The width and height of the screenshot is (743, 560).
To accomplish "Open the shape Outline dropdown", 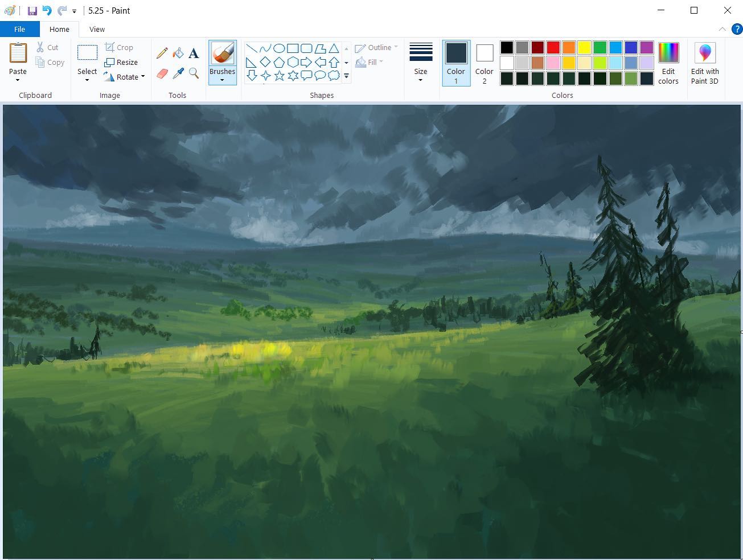I will click(x=376, y=48).
